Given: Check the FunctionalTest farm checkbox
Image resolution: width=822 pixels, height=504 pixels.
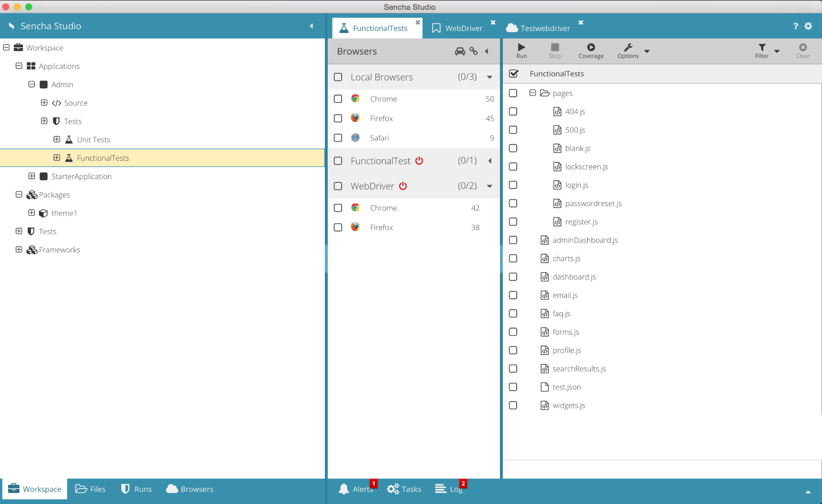Looking at the screenshot, I should point(338,161).
